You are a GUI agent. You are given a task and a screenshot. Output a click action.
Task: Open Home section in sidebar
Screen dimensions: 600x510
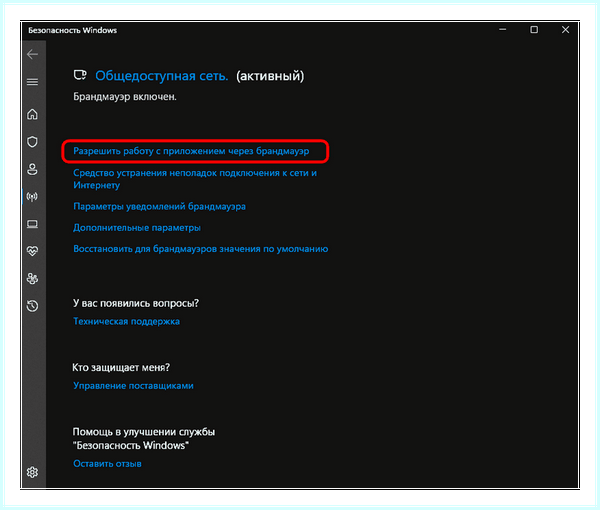[33, 114]
